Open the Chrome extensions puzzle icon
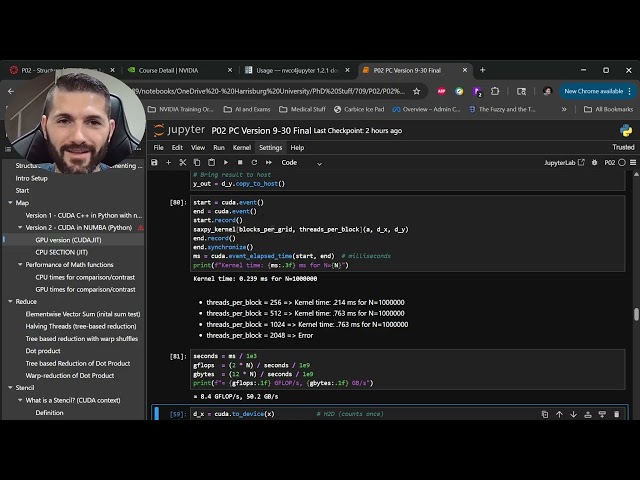640x480 pixels. pyautogui.click(x=495, y=91)
